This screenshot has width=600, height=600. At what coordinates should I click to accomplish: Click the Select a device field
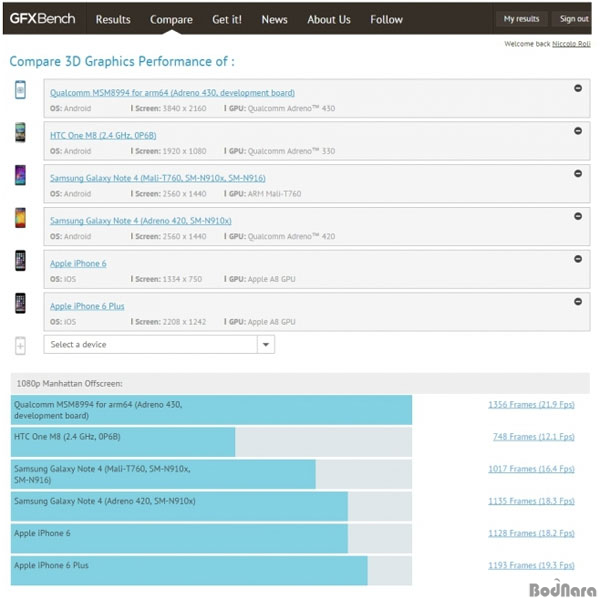pos(159,344)
